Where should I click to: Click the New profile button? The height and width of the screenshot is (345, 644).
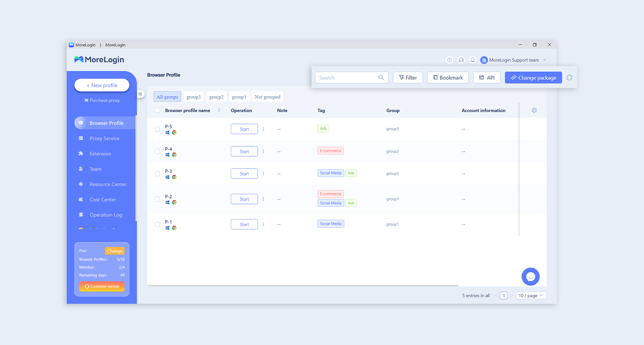point(102,85)
